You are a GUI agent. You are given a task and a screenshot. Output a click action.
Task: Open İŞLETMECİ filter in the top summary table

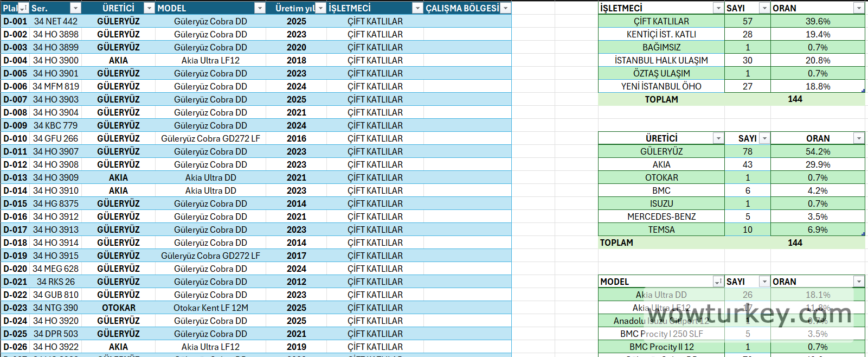click(x=718, y=8)
